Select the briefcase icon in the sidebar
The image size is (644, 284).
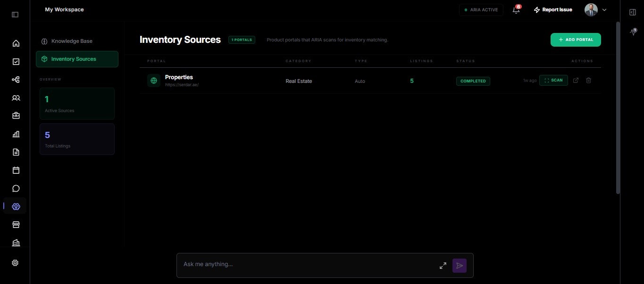click(x=16, y=115)
